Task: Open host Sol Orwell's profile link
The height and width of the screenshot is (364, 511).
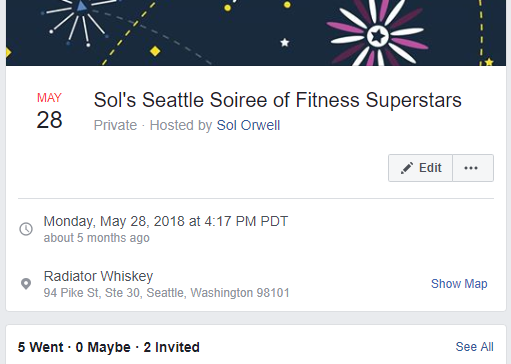Action: [248, 125]
